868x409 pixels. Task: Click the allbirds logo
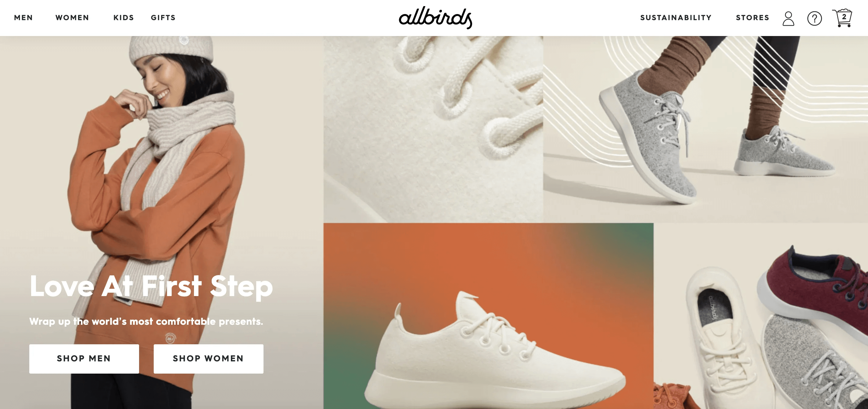coord(435,17)
